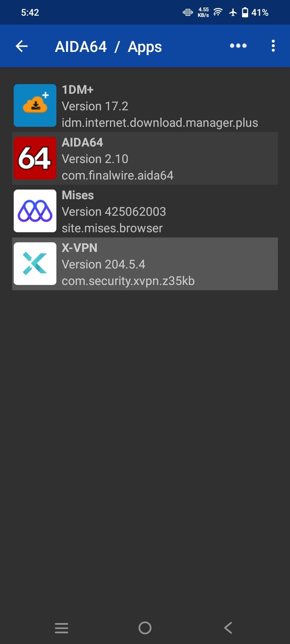
Task: Tap the AIDA64 / Apps header title
Action: click(108, 47)
